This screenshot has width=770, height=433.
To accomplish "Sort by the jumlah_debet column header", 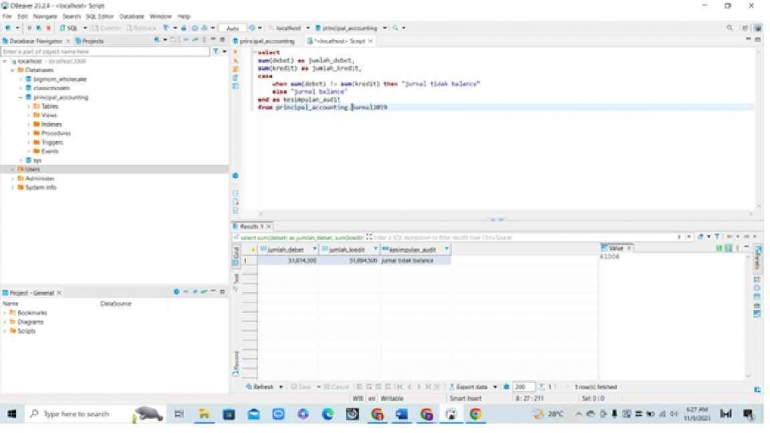I will coord(286,249).
